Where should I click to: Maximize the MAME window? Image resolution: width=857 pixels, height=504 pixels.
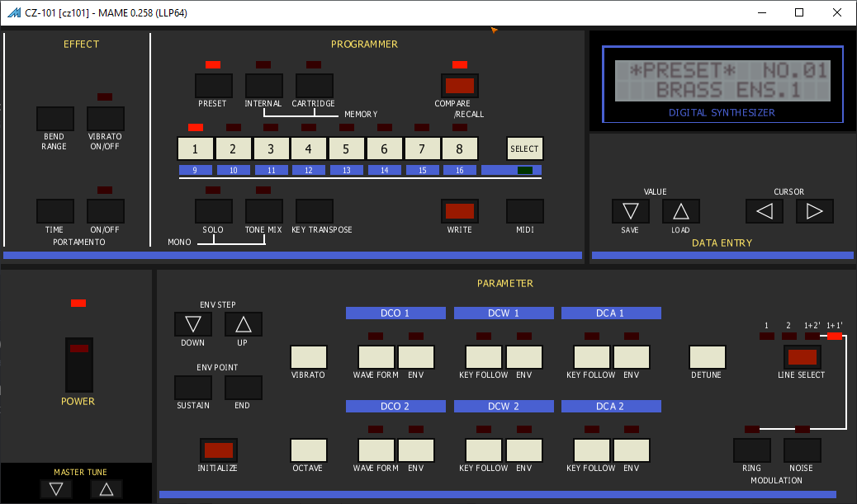(x=799, y=12)
